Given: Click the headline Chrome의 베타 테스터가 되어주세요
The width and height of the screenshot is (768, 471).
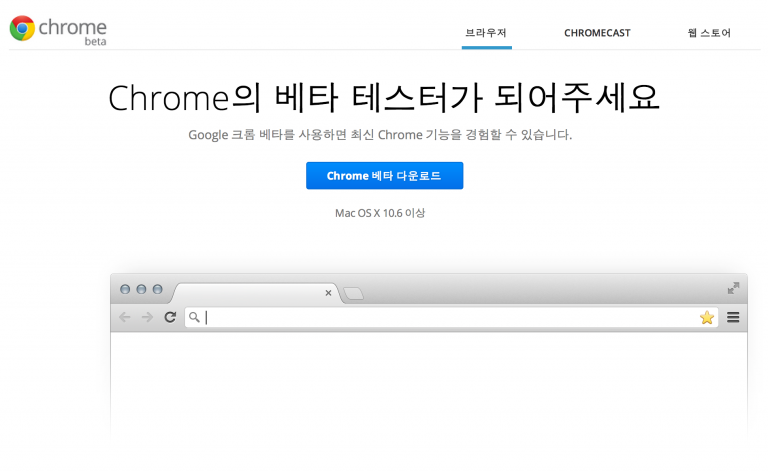Looking at the screenshot, I should click(x=384, y=97).
